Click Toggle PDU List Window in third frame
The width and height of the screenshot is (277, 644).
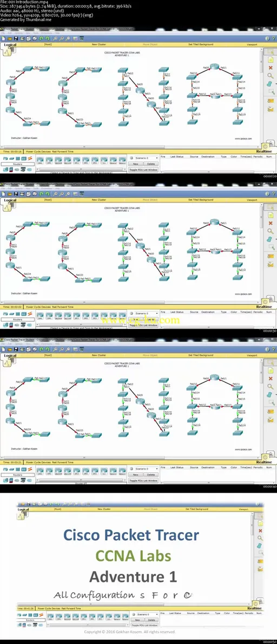[143, 480]
